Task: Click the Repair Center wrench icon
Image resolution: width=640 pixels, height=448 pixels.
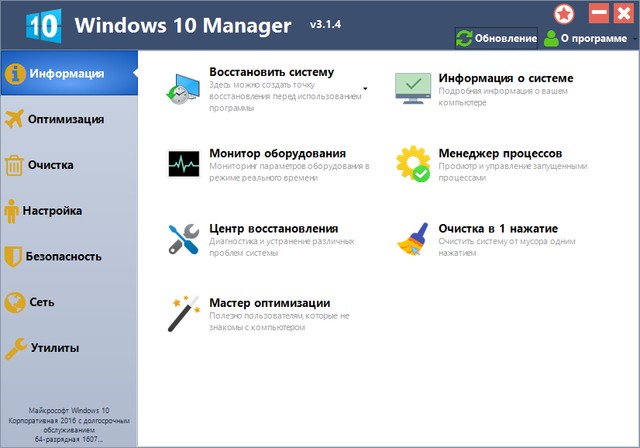Action: 183,239
